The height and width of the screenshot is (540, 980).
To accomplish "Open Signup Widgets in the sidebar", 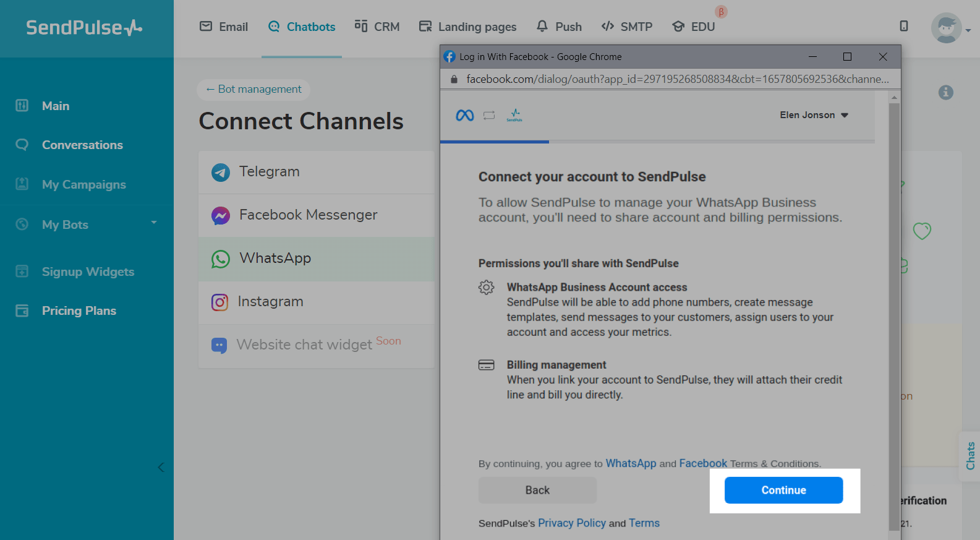I will [88, 272].
